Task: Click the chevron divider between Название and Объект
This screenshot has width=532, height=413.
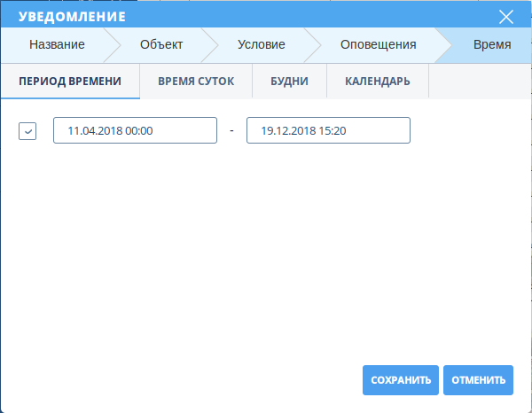Action: 112,45
